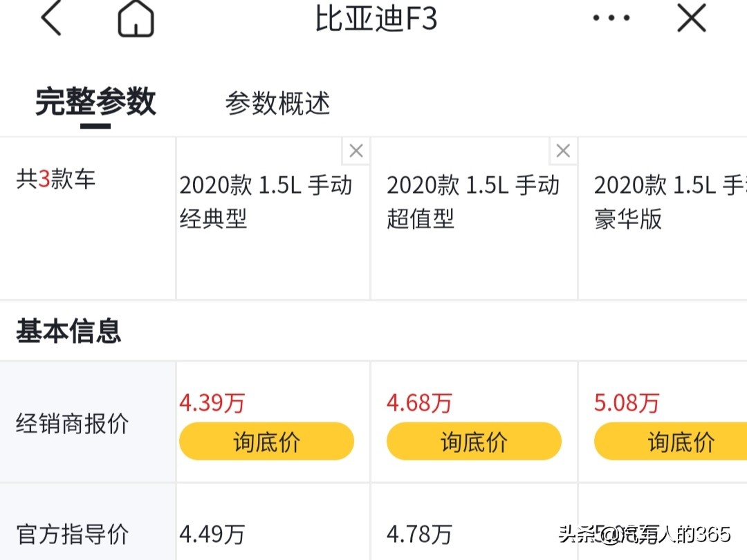
Task: Click the 官方指导价 row label
Action: pos(72,534)
